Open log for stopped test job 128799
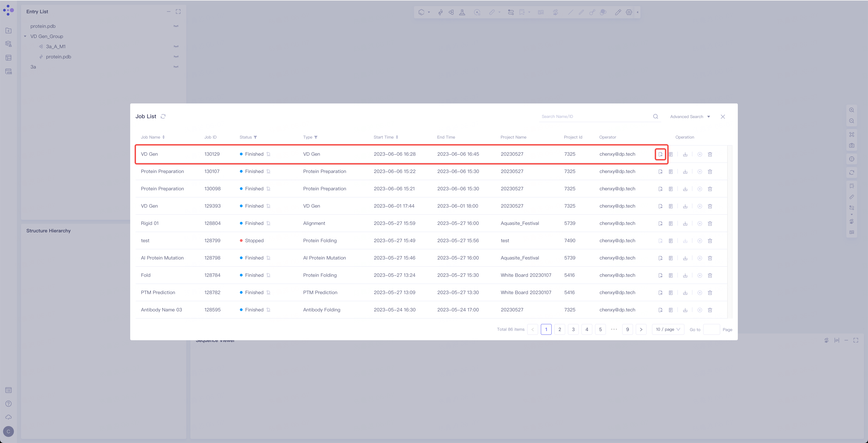 (670, 241)
